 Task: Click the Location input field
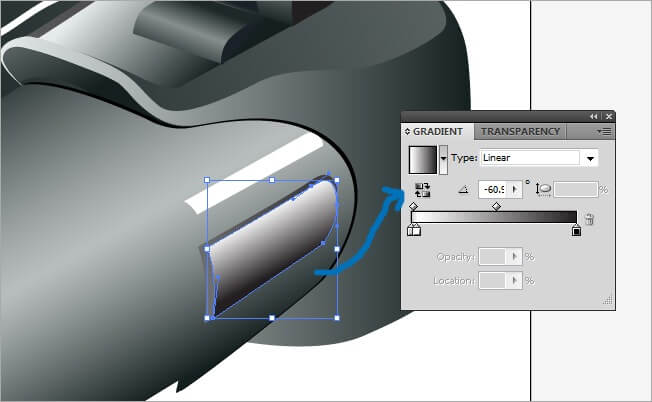[x=492, y=281]
